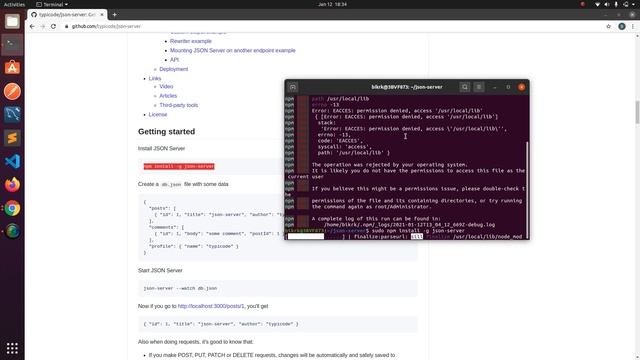
Task: View site info via the lock icon
Action: click(67, 26)
